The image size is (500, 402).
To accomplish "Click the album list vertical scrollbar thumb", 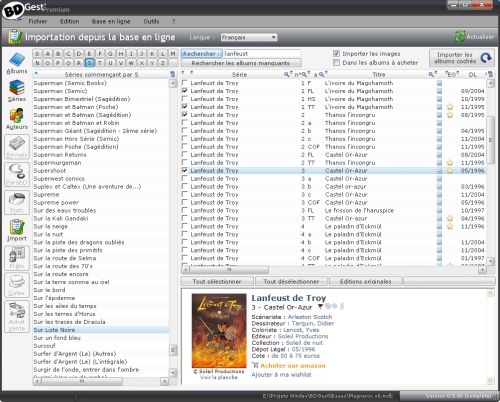I will [490, 140].
